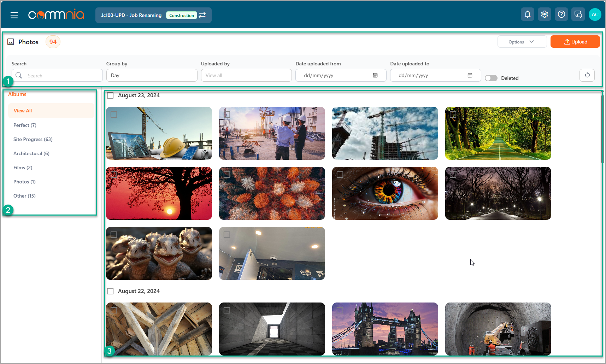Tick checkbox on hard hat tablet photo
This screenshot has height=364, width=606.
click(x=114, y=115)
